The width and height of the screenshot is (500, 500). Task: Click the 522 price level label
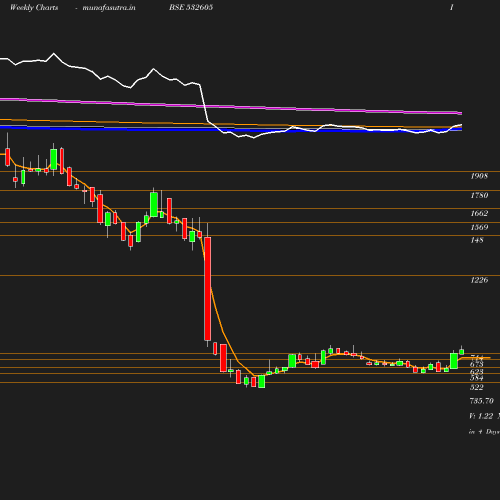click(477, 387)
